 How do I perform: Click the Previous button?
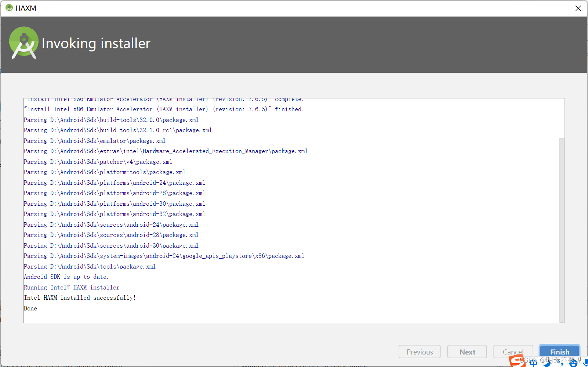[x=420, y=352]
